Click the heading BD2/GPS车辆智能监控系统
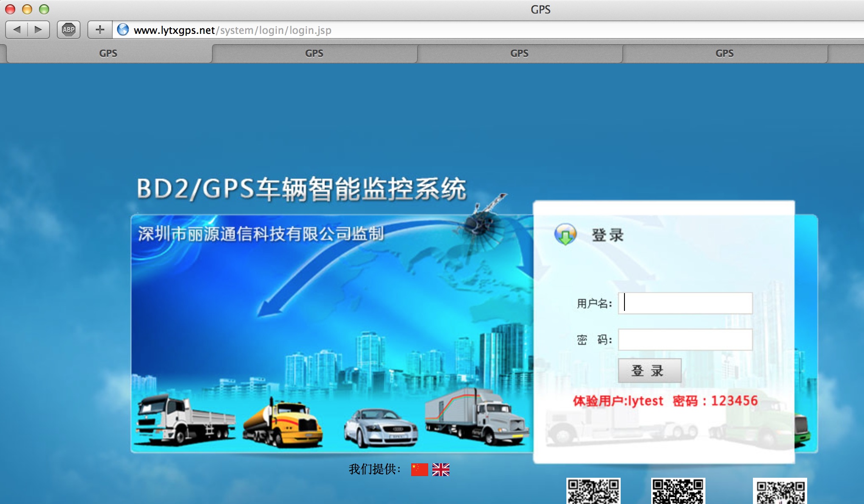864x504 pixels. point(301,189)
